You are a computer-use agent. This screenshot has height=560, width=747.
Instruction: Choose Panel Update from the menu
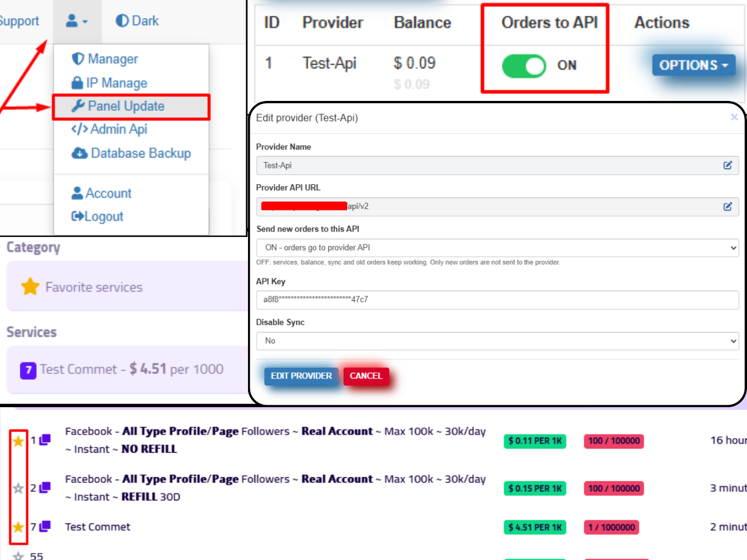coord(131,107)
